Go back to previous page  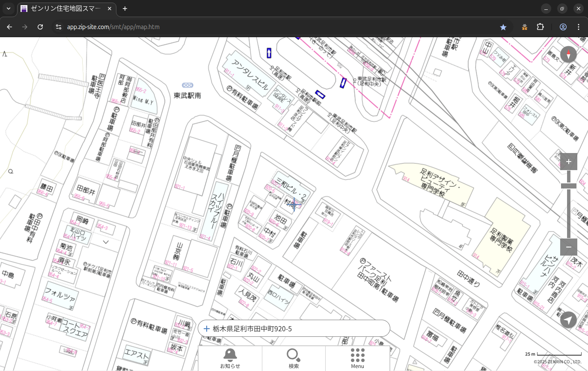9,27
